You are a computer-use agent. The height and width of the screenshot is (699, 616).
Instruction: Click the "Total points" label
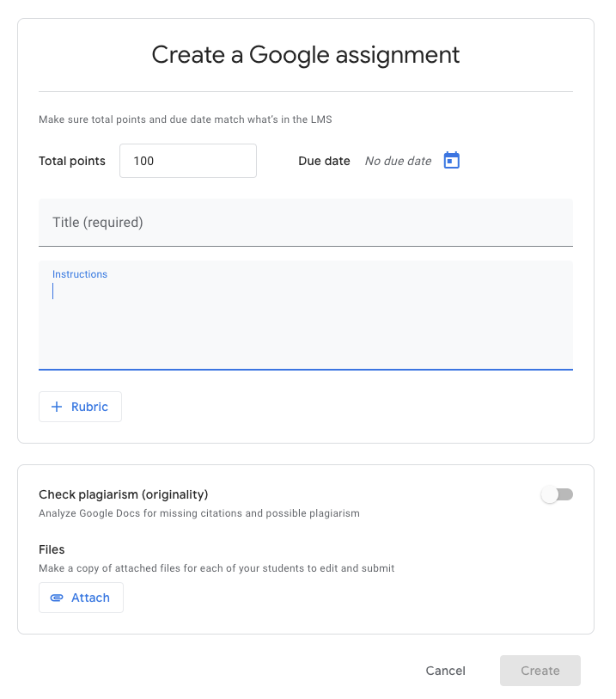coord(72,161)
